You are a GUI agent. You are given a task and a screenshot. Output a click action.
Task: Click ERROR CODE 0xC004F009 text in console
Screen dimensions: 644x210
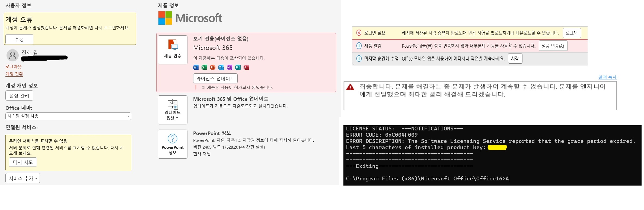coord(382,135)
